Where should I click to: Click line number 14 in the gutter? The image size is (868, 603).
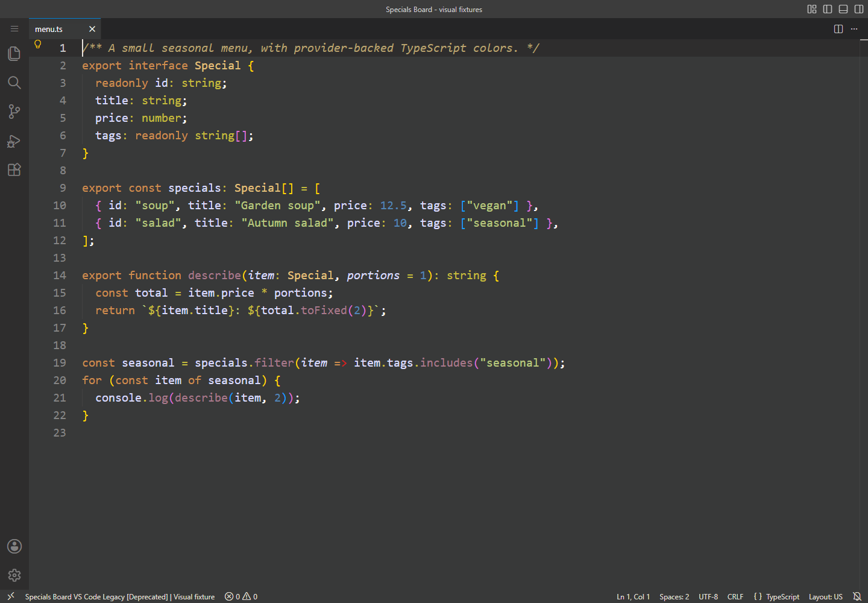(x=60, y=276)
